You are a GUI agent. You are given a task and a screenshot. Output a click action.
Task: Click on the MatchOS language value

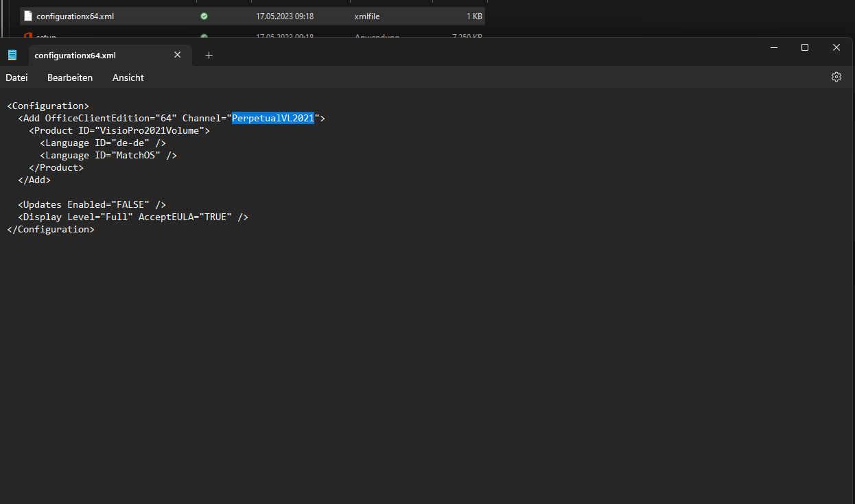coord(137,155)
